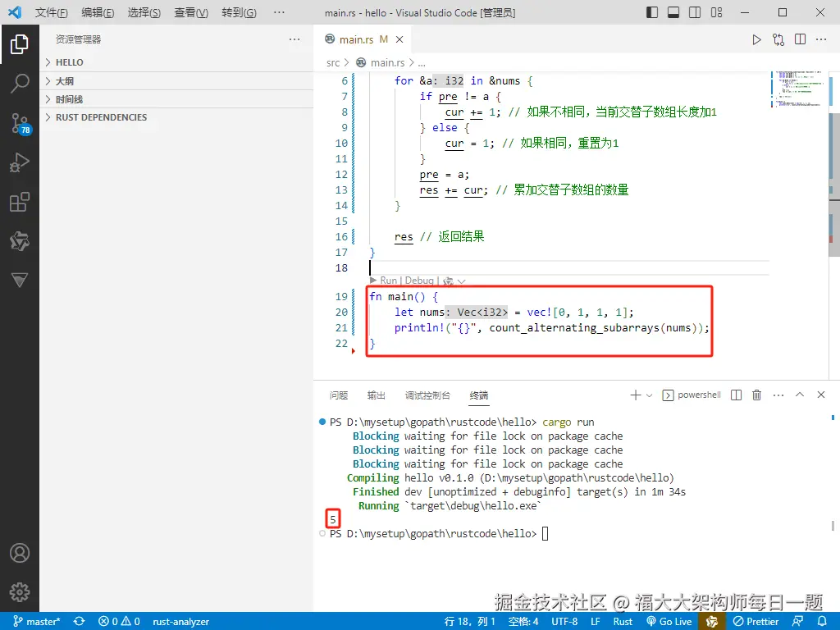The height and width of the screenshot is (630, 840).
Task: Customize layout icon in title bar
Action: point(716,11)
